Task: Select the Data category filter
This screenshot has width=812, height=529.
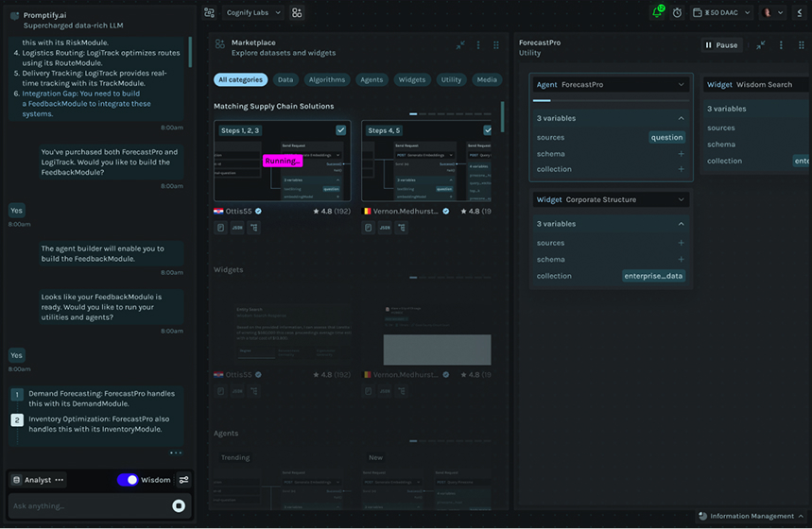Action: [285, 79]
